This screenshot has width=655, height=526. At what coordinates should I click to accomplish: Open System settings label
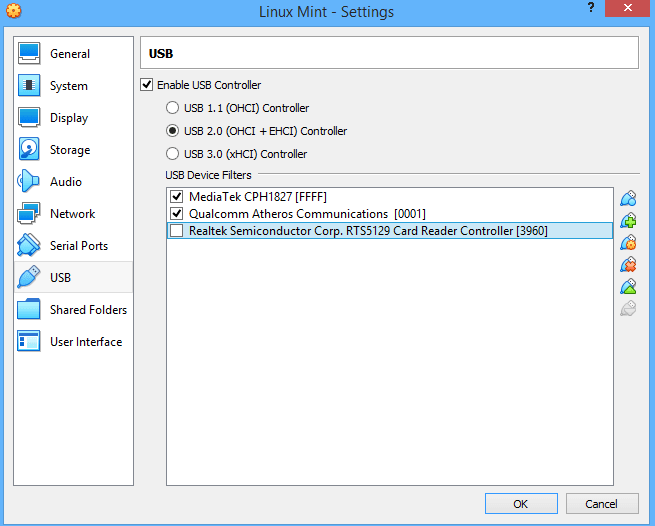click(x=69, y=86)
